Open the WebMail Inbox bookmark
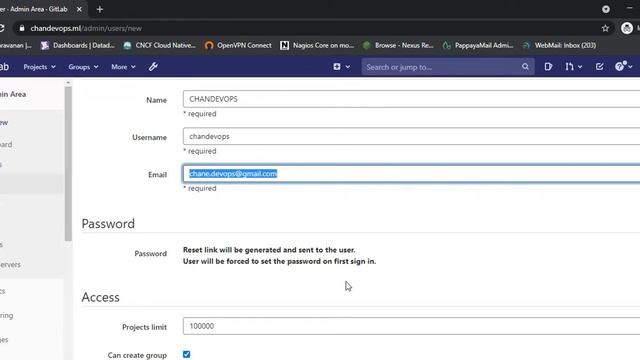Screen dimensions: 640x360 tap(559, 45)
